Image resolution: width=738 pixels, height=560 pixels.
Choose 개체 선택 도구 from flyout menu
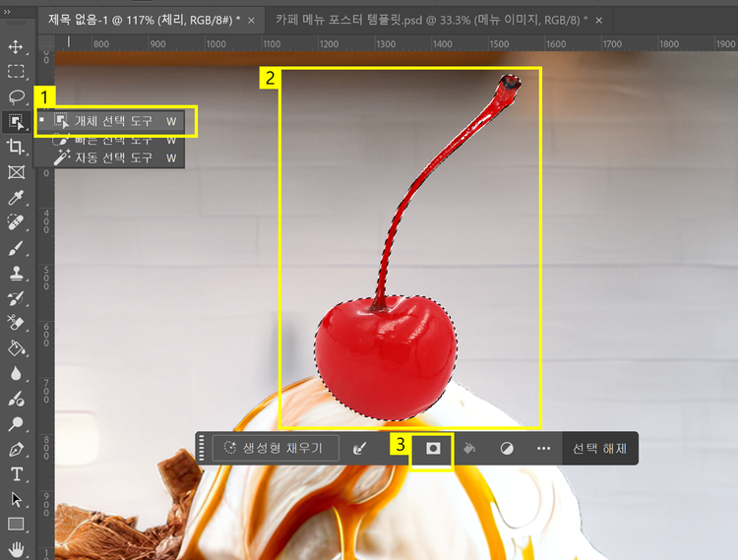[x=110, y=121]
